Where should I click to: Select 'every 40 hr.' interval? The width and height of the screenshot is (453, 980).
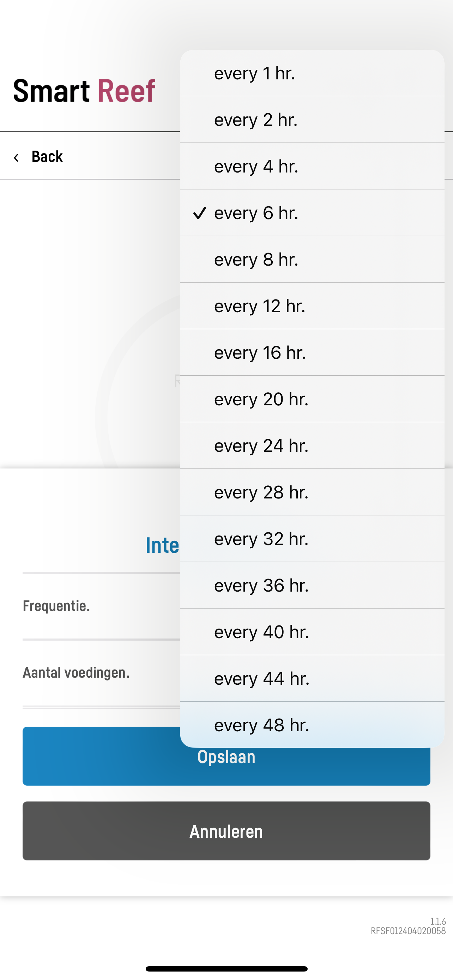tap(312, 632)
